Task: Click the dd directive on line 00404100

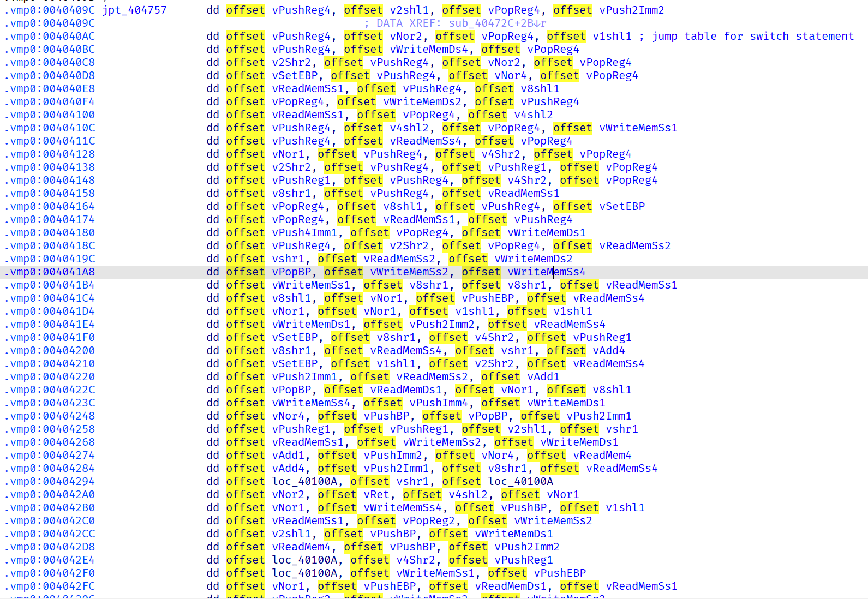Action: (213, 115)
